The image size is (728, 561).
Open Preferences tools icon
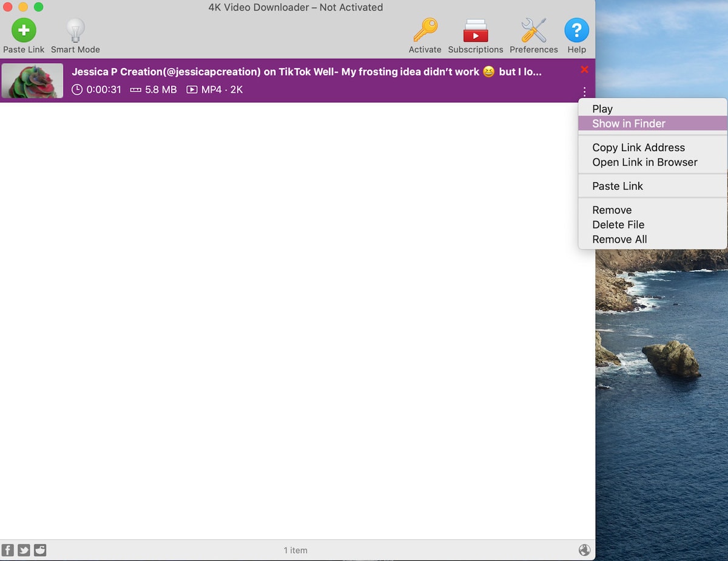[x=534, y=30]
